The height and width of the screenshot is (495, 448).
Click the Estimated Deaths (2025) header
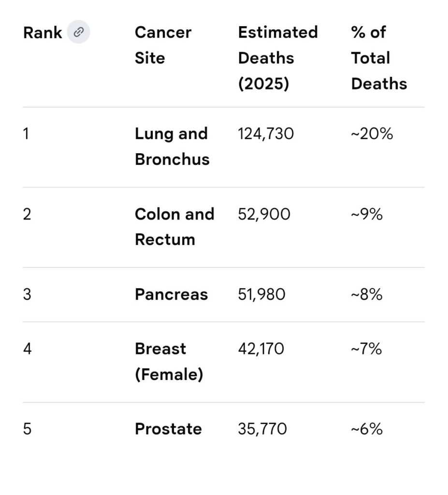277,58
